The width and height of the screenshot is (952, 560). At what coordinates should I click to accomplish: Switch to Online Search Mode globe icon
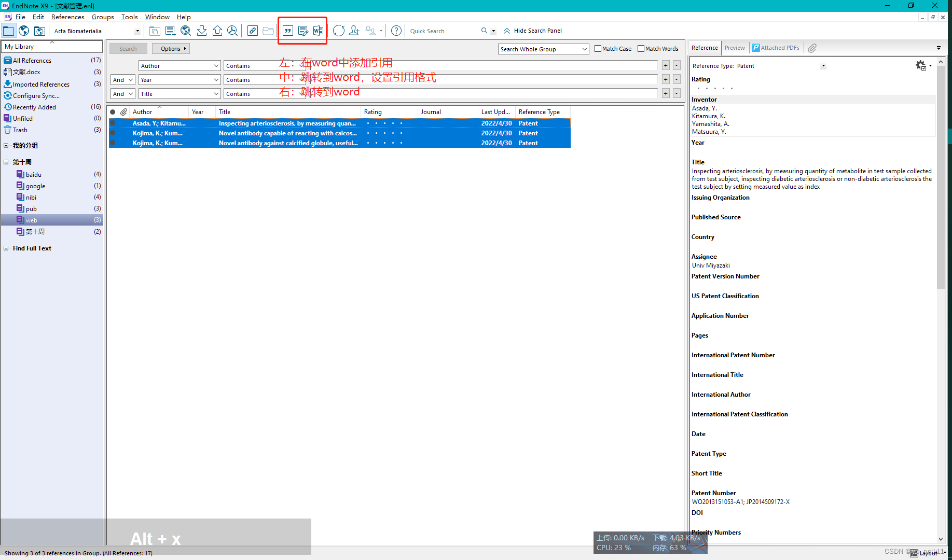point(24,31)
